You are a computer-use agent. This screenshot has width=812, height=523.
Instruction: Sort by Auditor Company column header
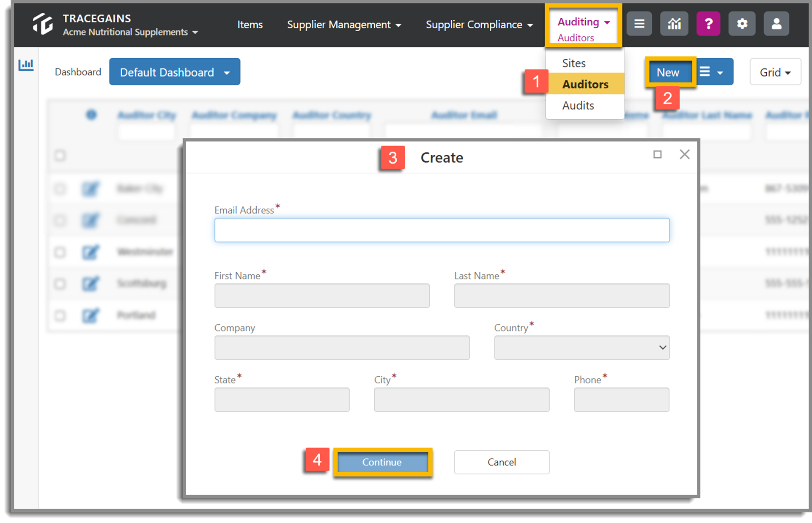(x=234, y=115)
